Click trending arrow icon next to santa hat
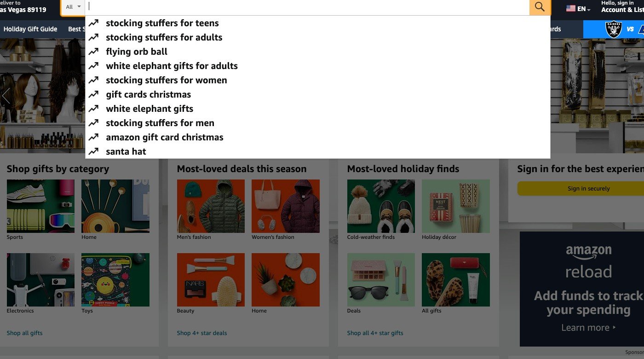644x359 pixels. click(94, 151)
